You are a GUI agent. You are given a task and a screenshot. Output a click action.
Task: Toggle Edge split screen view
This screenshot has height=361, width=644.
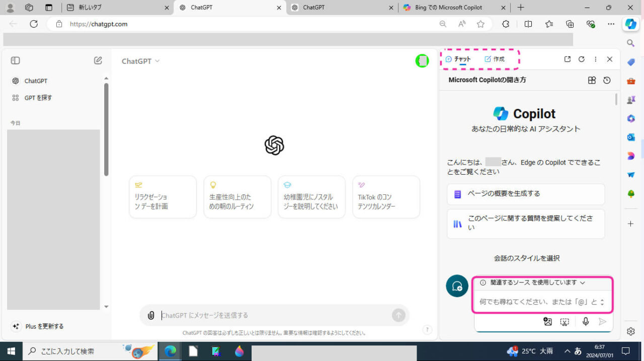528,24
